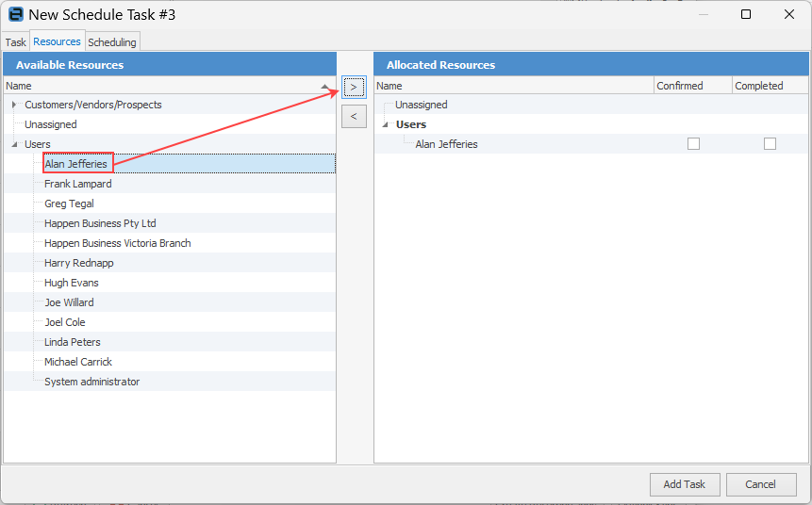Viewport: 812px width, 505px height.
Task: Click the Confirmed column header
Action: coord(693,86)
